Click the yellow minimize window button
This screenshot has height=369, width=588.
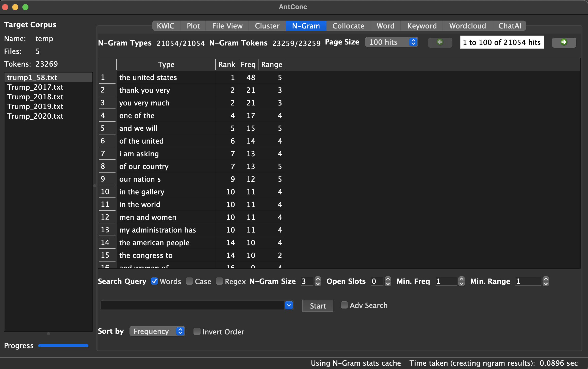tap(15, 7)
